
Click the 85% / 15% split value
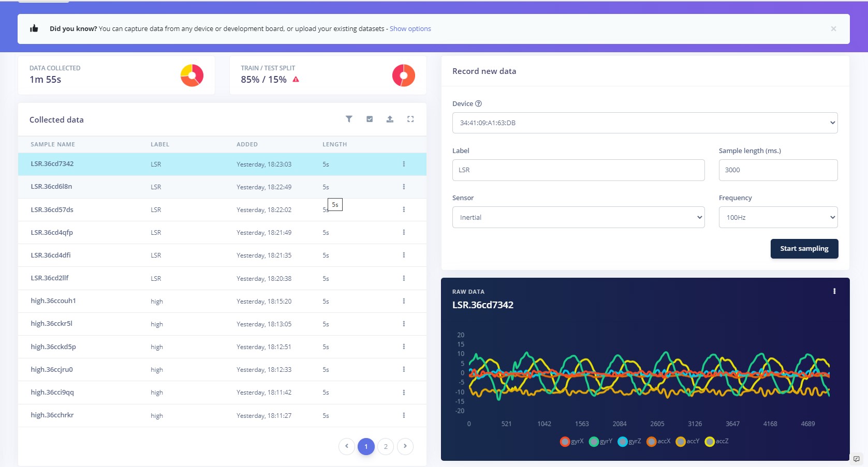(x=263, y=80)
